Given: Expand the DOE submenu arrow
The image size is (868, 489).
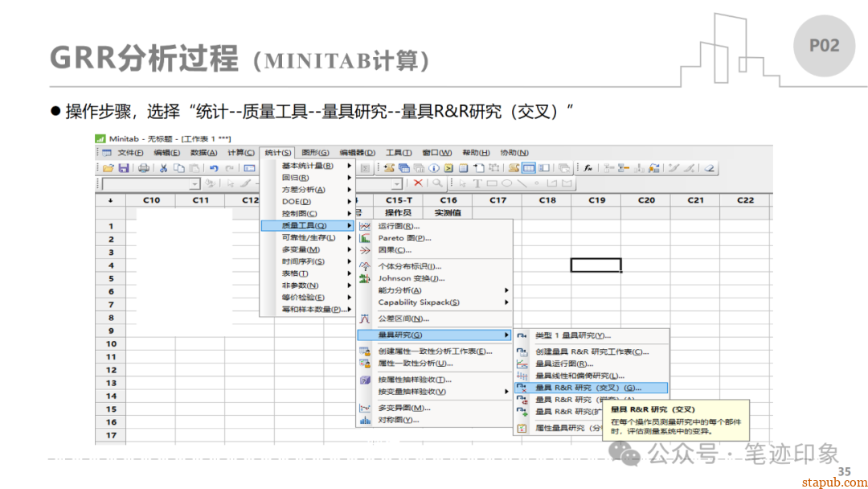Looking at the screenshot, I should click(350, 202).
